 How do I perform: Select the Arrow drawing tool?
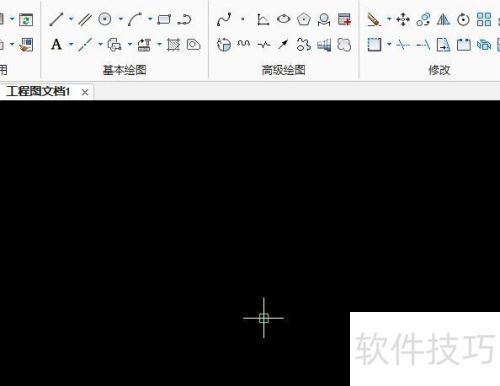(283, 44)
